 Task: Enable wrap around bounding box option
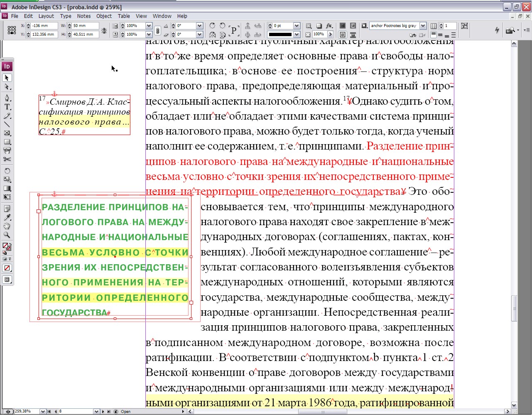[353, 26]
